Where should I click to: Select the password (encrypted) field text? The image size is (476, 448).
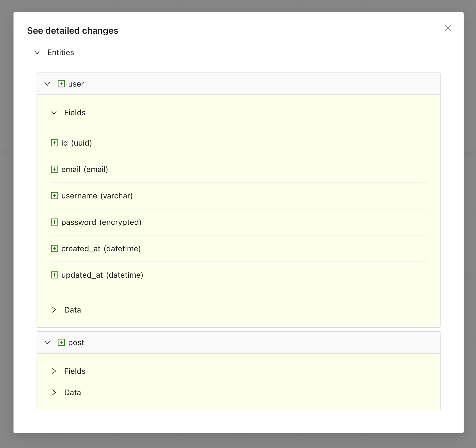tap(101, 222)
